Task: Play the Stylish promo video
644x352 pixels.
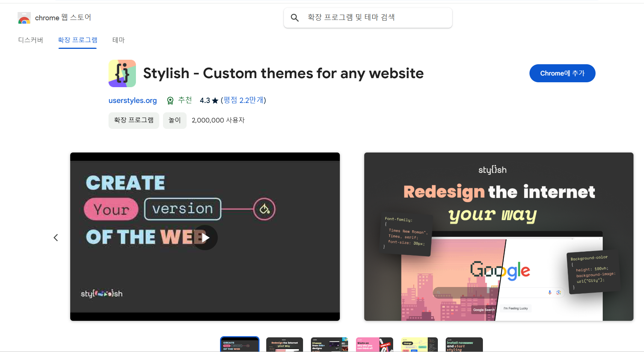Action: (x=205, y=237)
